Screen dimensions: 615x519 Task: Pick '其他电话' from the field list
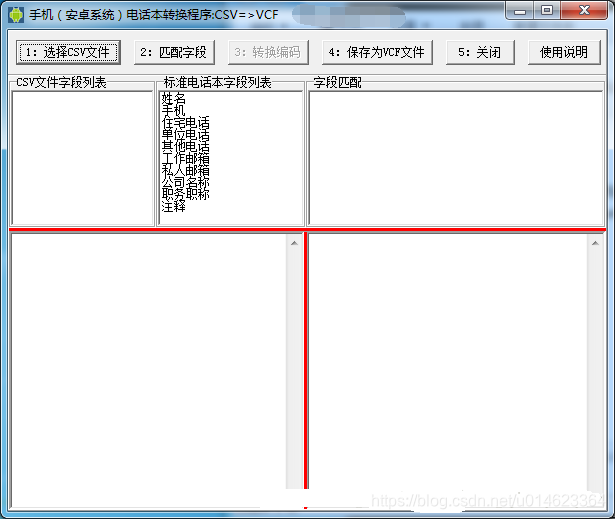tap(185, 146)
